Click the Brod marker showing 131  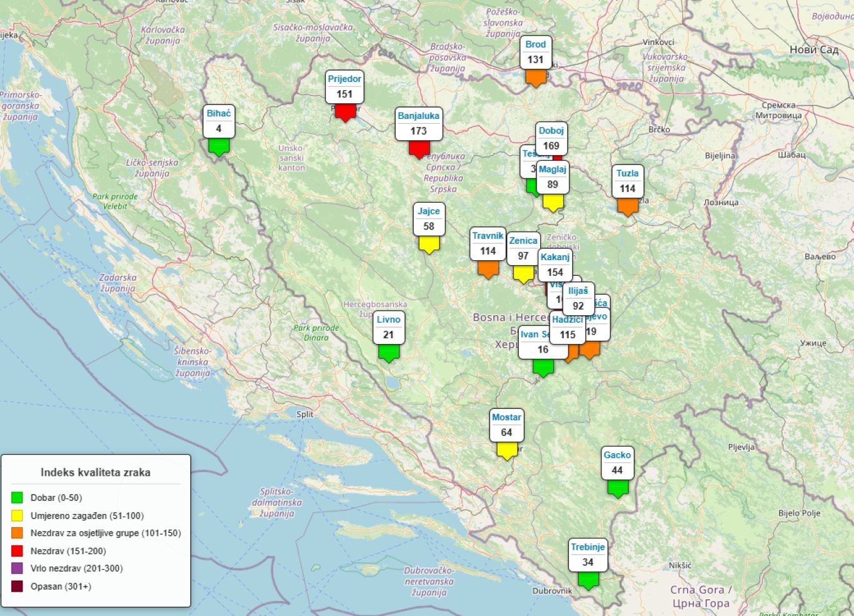click(x=536, y=53)
